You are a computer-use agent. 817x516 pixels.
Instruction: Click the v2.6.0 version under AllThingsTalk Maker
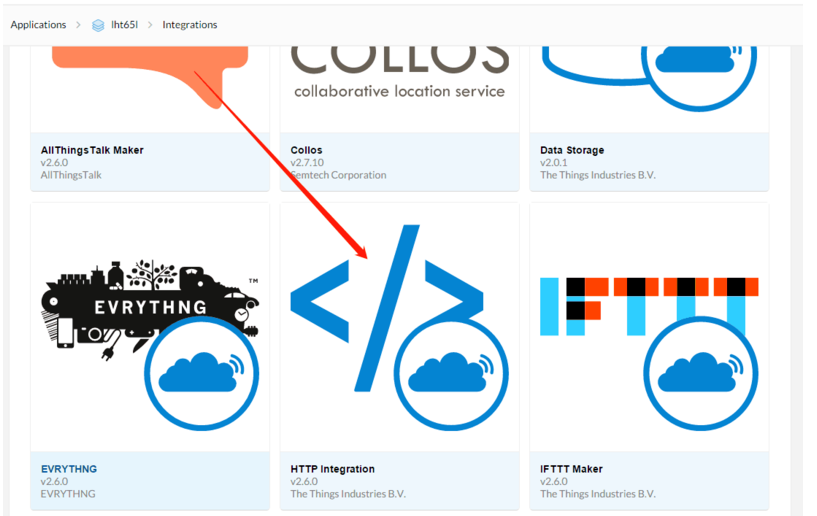pos(54,162)
